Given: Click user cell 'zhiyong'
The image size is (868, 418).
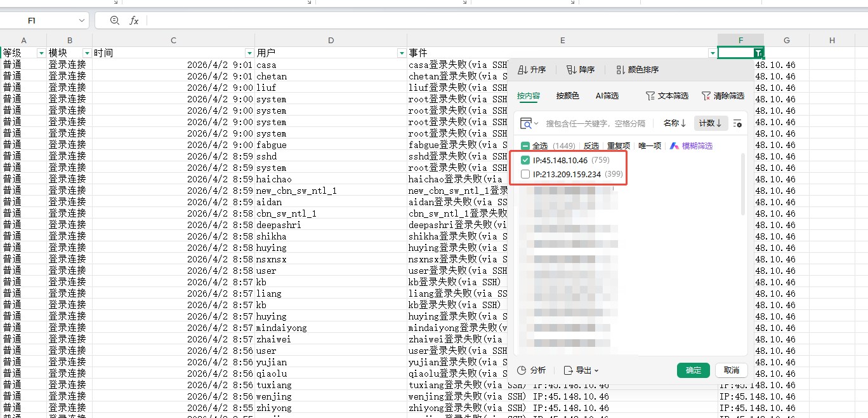Looking at the screenshot, I should point(331,408).
